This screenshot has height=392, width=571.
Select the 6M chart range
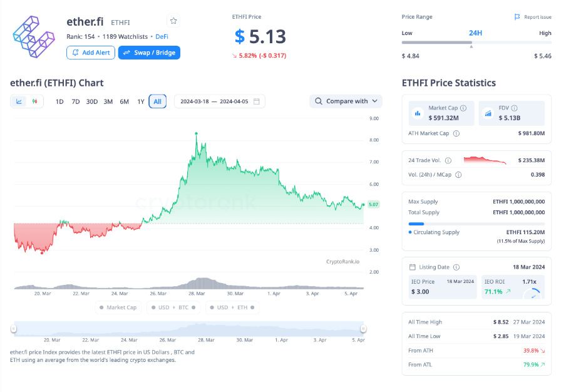(x=124, y=101)
